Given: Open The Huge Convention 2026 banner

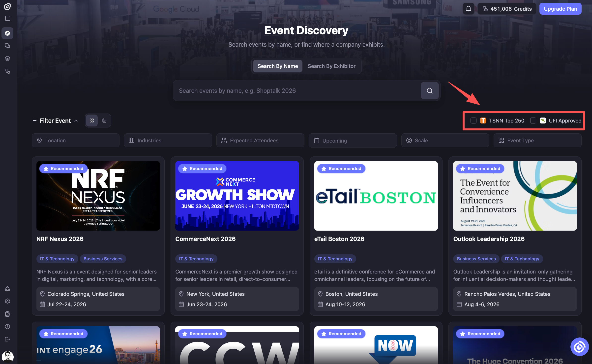Looking at the screenshot, I should click(x=515, y=345).
